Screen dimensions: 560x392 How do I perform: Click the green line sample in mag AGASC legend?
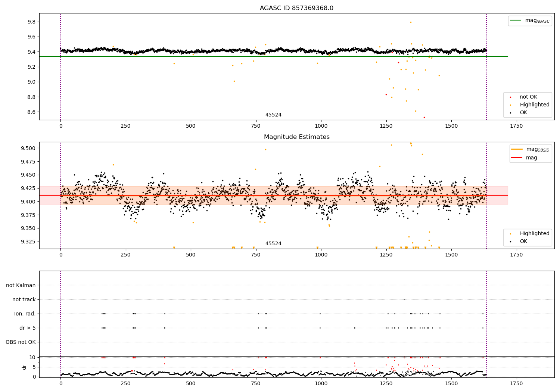pyautogui.click(x=516, y=21)
